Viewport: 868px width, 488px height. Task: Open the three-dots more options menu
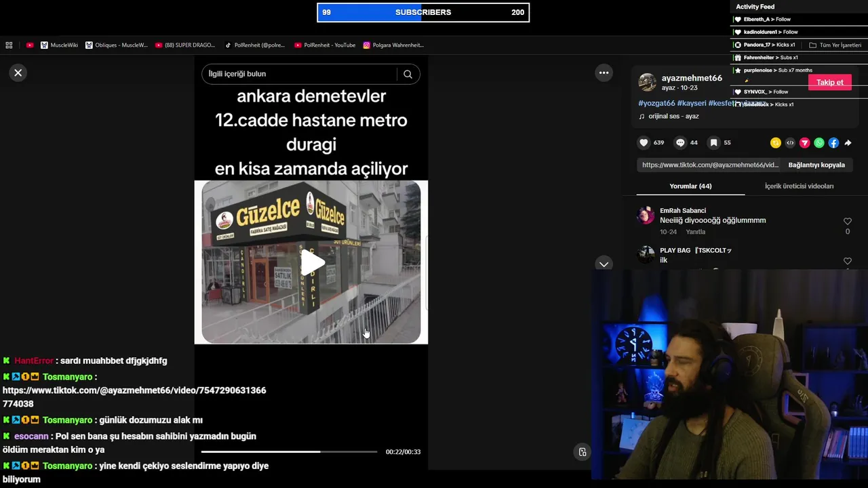click(604, 73)
